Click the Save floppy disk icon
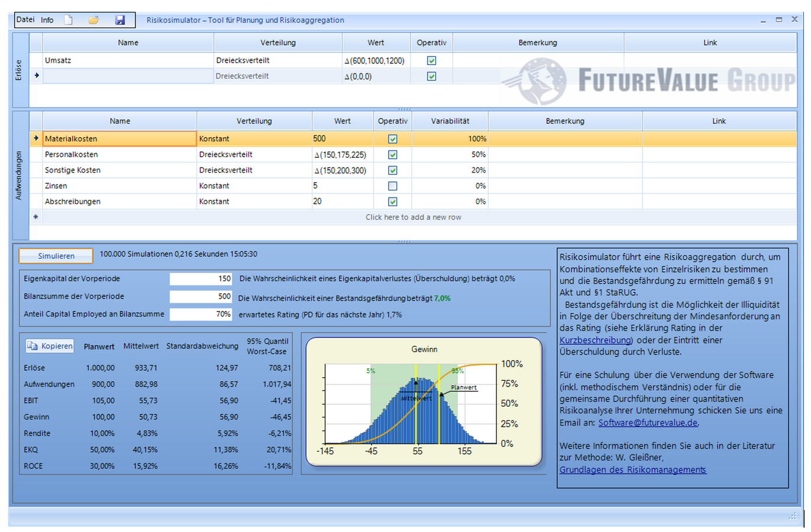This screenshot has width=811, height=532. point(120,20)
